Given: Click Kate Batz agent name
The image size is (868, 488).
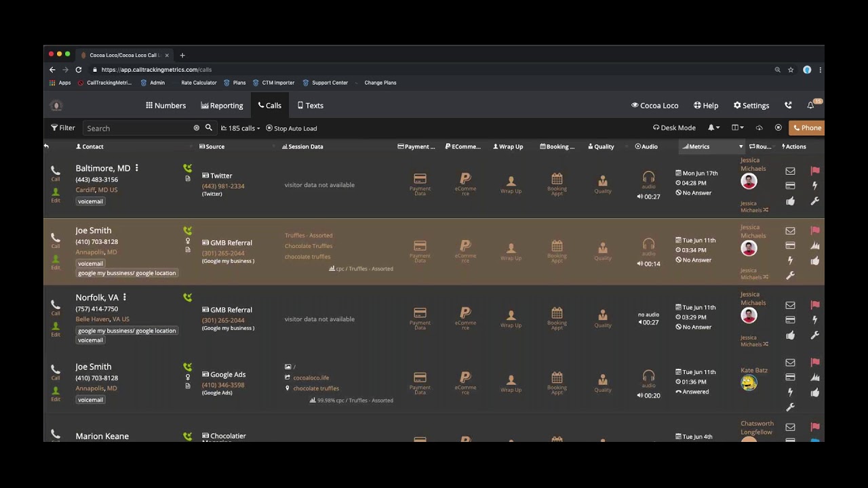Looking at the screenshot, I should point(754,370).
